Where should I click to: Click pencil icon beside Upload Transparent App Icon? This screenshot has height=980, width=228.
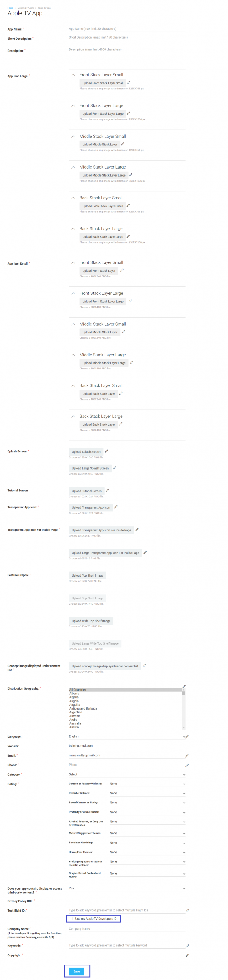pyautogui.click(x=116, y=507)
